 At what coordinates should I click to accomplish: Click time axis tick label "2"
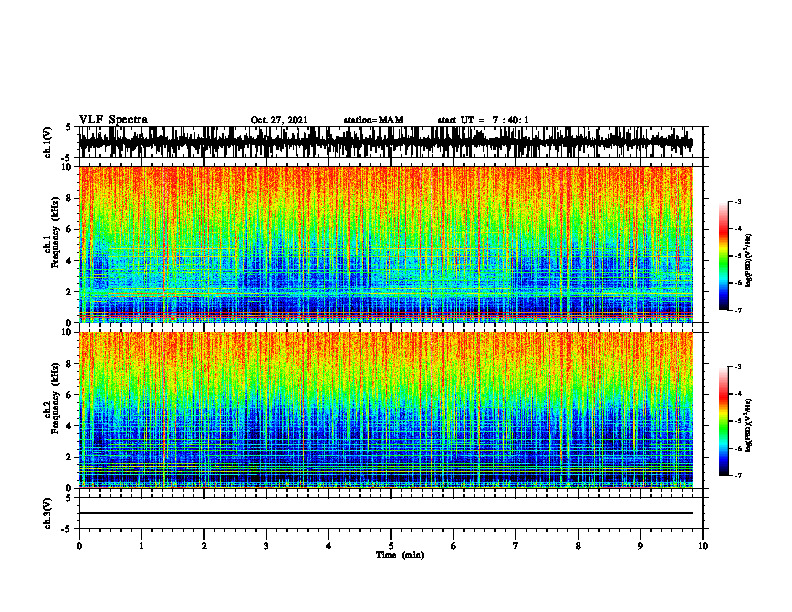[204, 546]
